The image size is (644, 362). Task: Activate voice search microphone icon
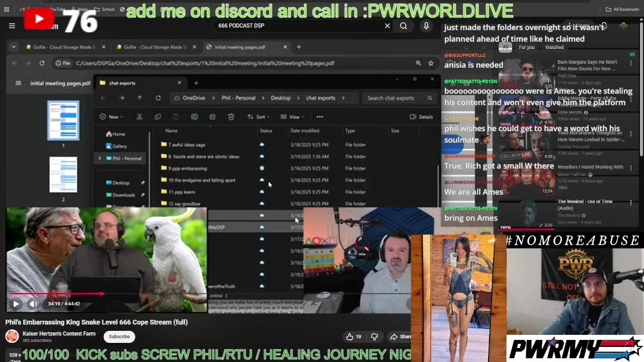(x=426, y=26)
